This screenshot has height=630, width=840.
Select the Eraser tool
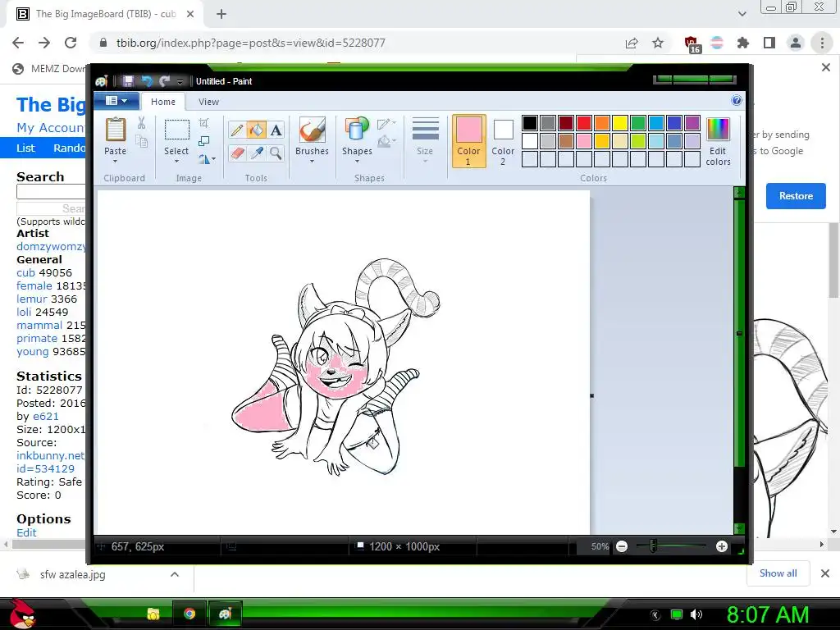click(237, 153)
